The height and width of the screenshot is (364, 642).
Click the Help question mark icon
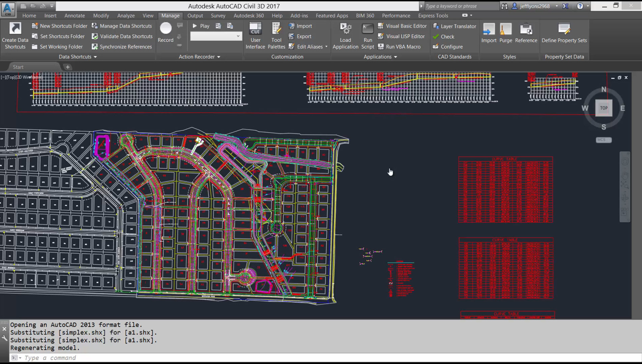580,6
